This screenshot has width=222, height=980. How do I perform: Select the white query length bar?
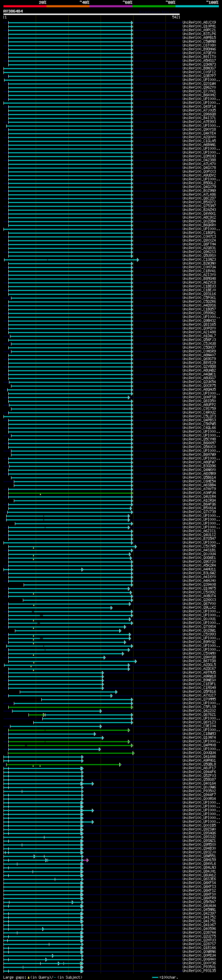click(x=92, y=15)
